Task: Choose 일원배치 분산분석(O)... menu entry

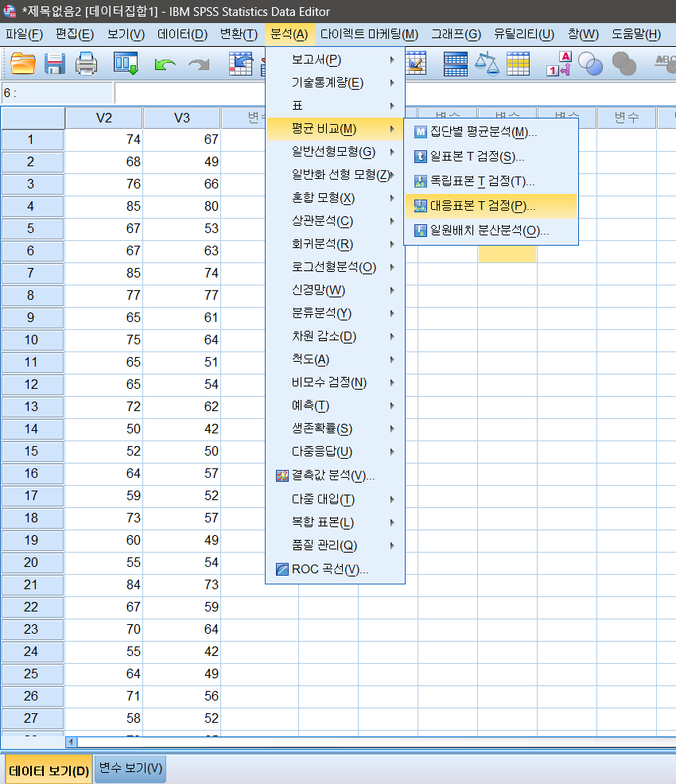Action: pyautogui.click(x=491, y=231)
